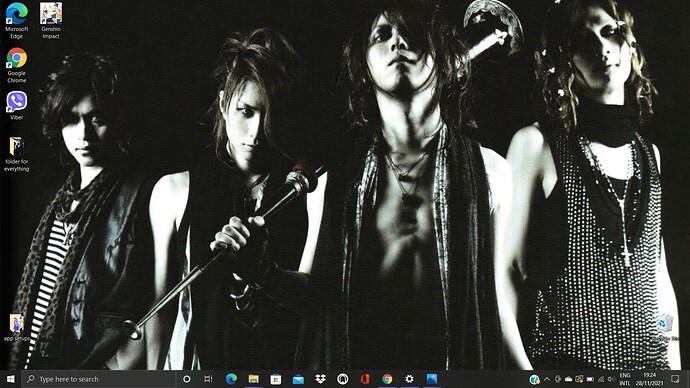
Task: Open Dropbox from the taskbar
Action: click(320, 379)
